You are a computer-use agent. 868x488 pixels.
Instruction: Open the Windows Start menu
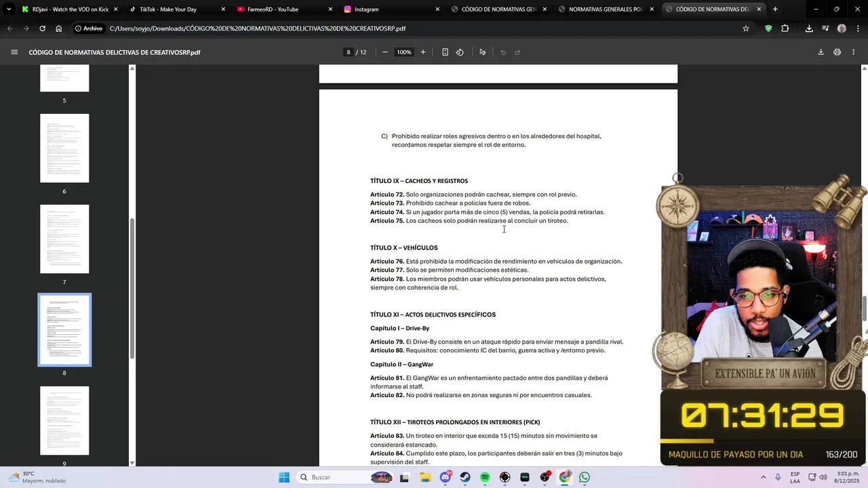tap(284, 477)
